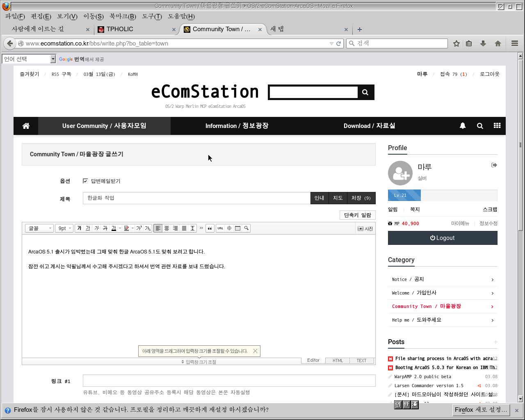Open Firefox hamburger menu
Screen dimensions: 525x420
coord(515,43)
